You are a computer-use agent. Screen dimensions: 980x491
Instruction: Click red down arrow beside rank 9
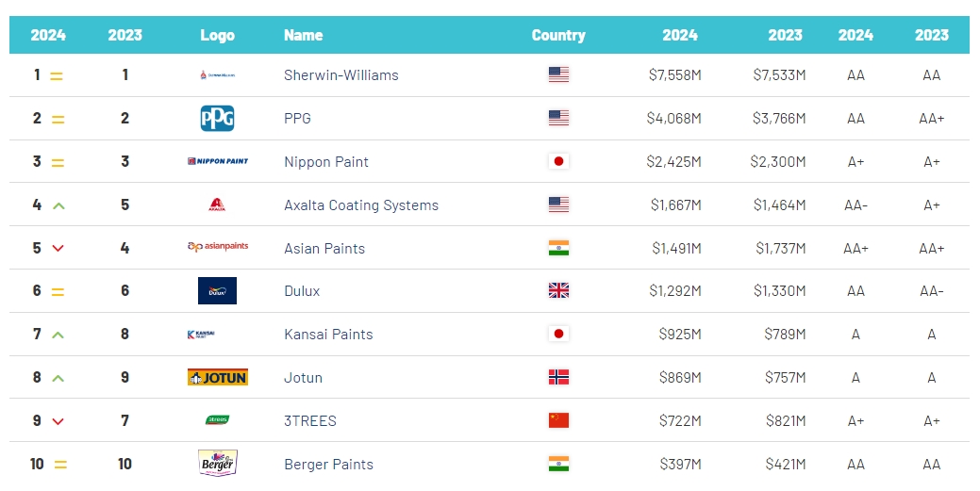click(x=58, y=421)
